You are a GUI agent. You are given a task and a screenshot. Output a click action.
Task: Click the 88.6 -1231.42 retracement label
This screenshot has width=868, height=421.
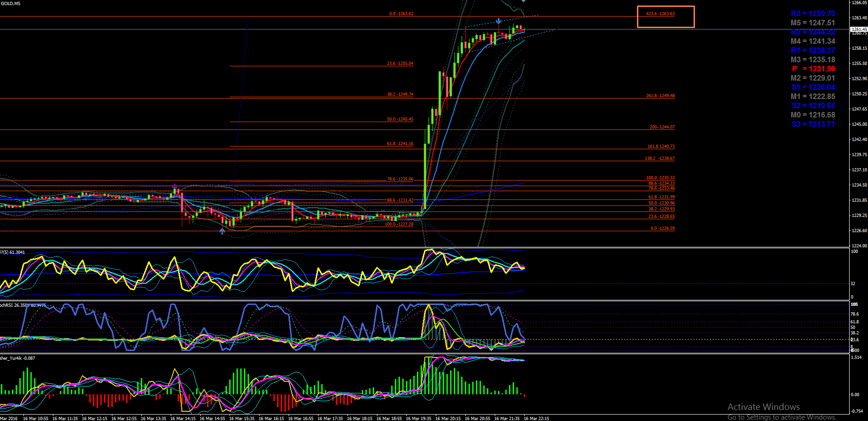[400, 200]
